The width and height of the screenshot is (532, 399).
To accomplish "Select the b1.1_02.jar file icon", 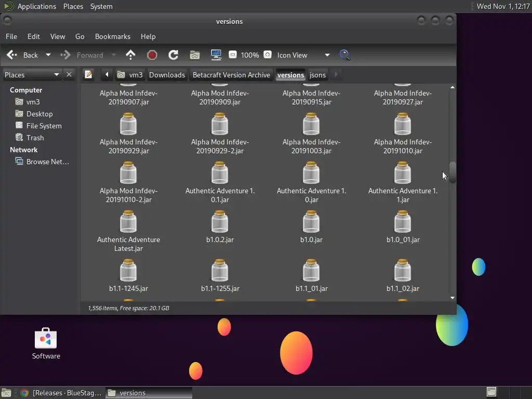I will (x=403, y=270).
